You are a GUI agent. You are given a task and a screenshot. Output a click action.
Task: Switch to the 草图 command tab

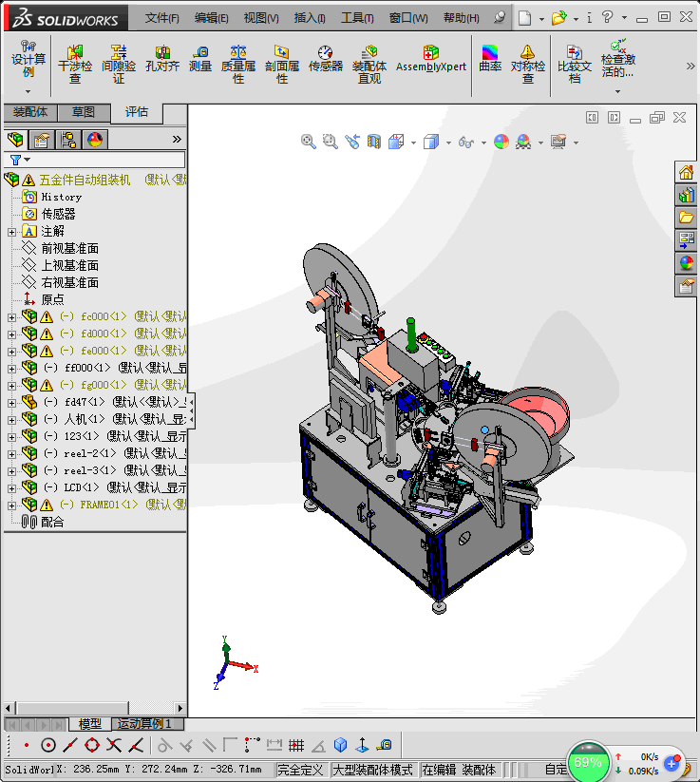point(84,112)
